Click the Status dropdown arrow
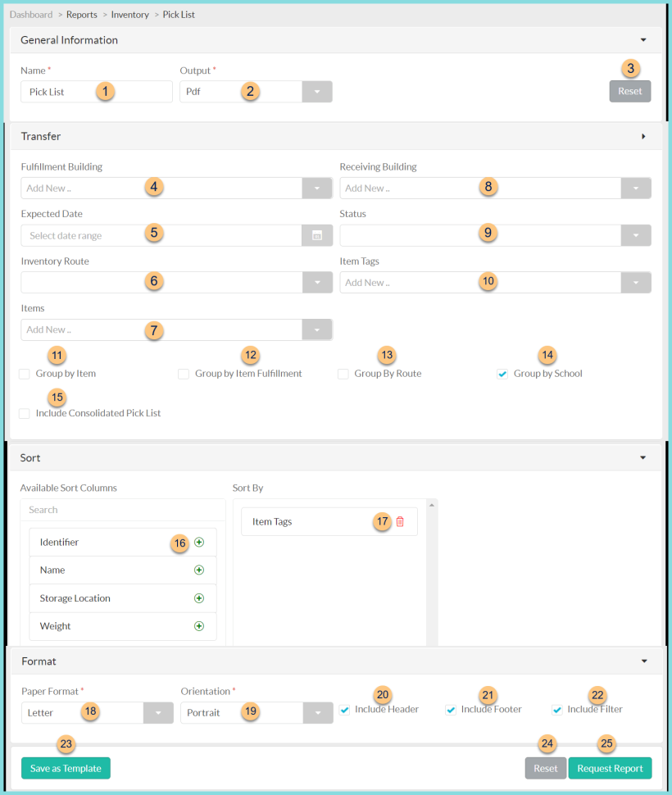Image resolution: width=672 pixels, height=795 pixels. tap(636, 234)
